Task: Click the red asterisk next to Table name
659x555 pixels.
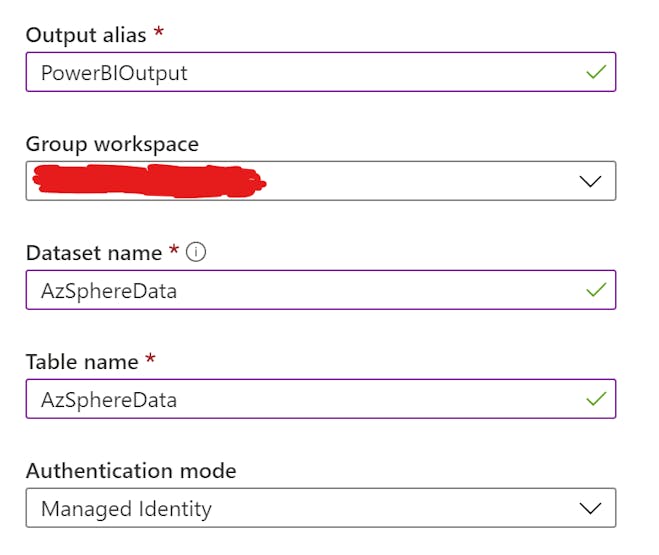Action: pos(150,359)
